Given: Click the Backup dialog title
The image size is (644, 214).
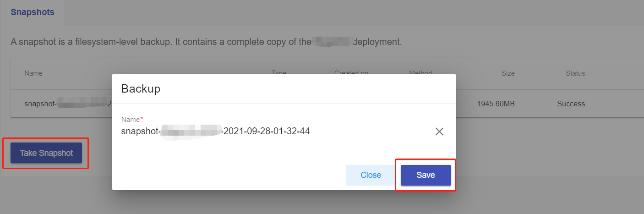Looking at the screenshot, I should (x=141, y=89).
